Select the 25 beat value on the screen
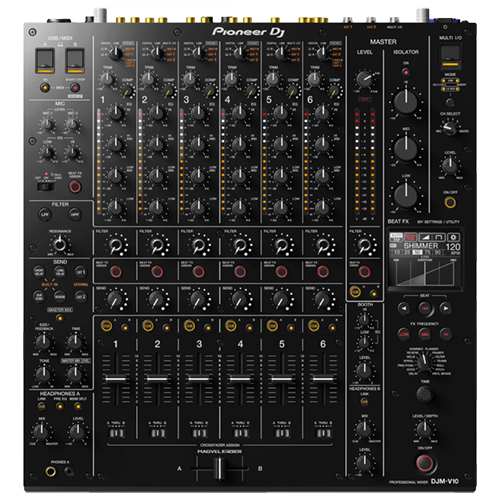 407,252
